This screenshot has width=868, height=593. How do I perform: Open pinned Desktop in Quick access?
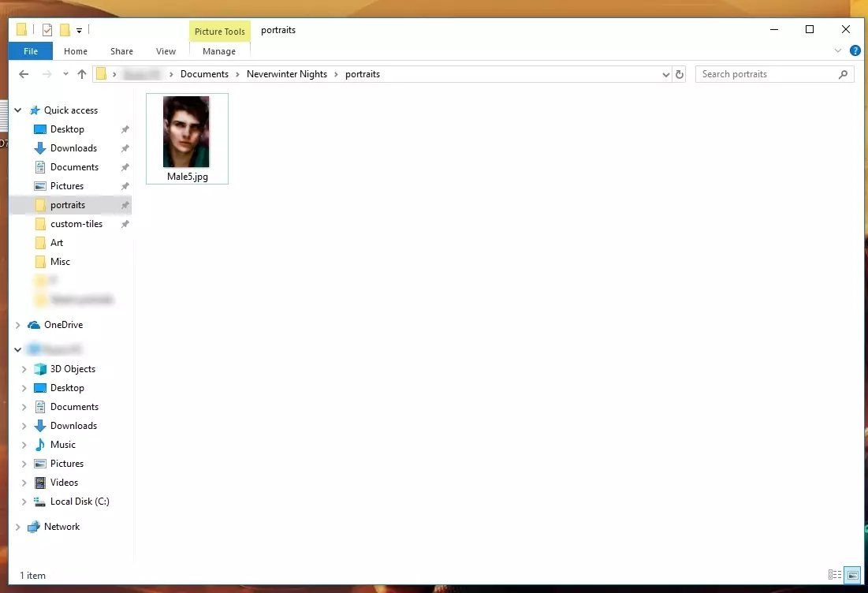67,129
